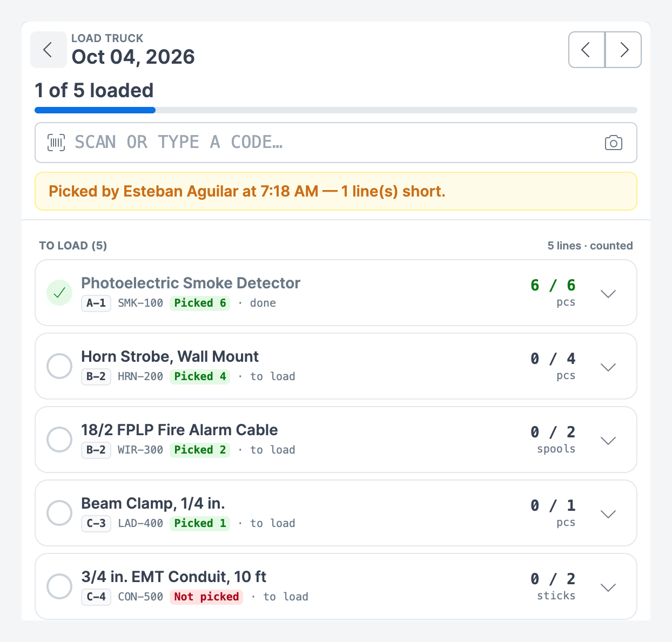This screenshot has height=642, width=672.
Task: Mark 18/2 FPLP Fire Alarm Cable loaded
Action: click(59, 440)
